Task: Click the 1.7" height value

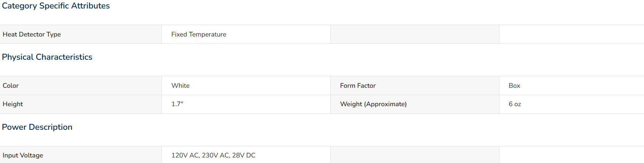Action: click(177, 104)
